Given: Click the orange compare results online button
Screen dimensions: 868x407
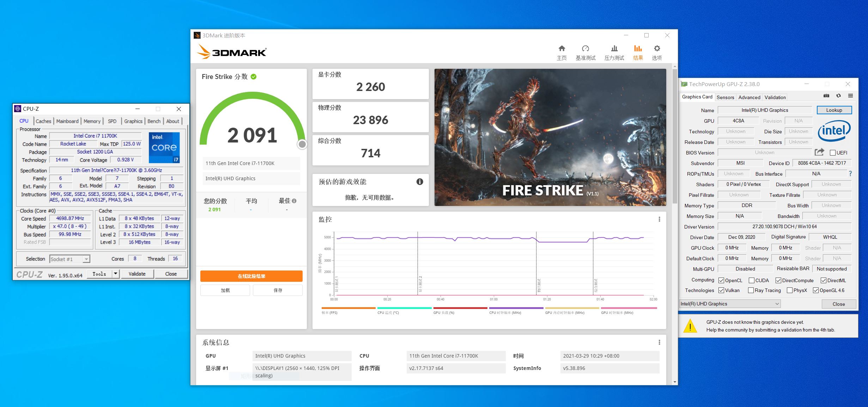Looking at the screenshot, I should [251, 276].
